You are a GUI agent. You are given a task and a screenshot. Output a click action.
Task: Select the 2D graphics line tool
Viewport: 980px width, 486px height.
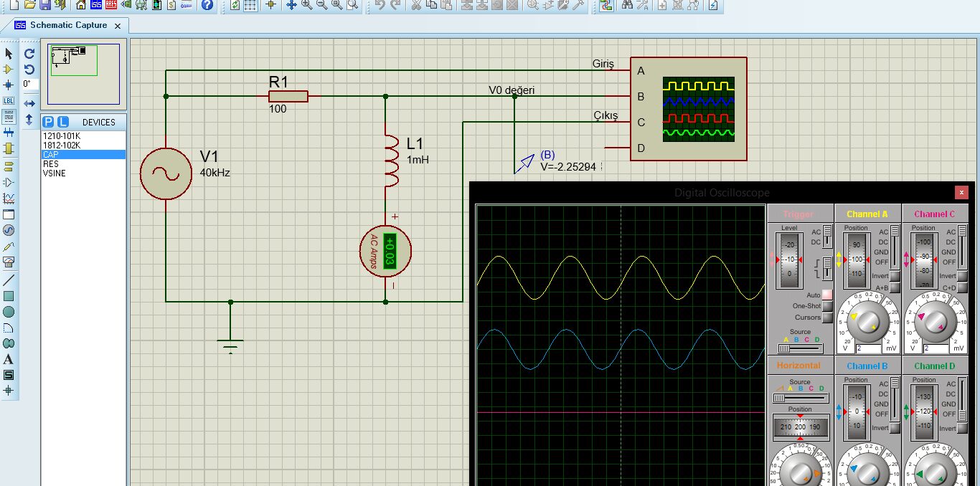(x=9, y=280)
